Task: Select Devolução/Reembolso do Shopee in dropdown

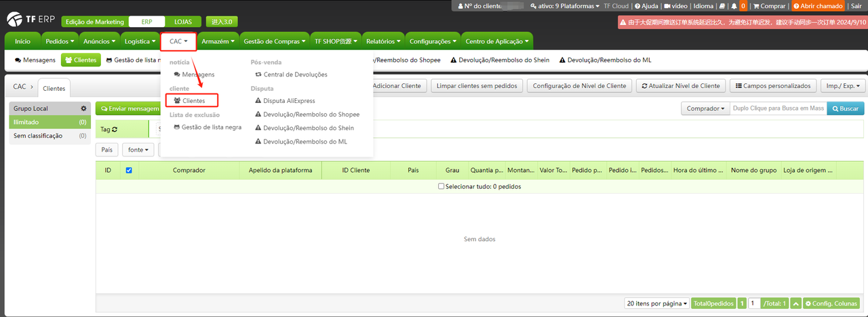Action: pyautogui.click(x=307, y=114)
